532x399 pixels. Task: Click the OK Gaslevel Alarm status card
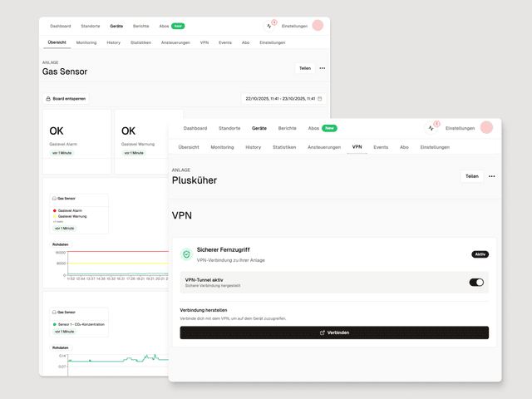(76, 141)
